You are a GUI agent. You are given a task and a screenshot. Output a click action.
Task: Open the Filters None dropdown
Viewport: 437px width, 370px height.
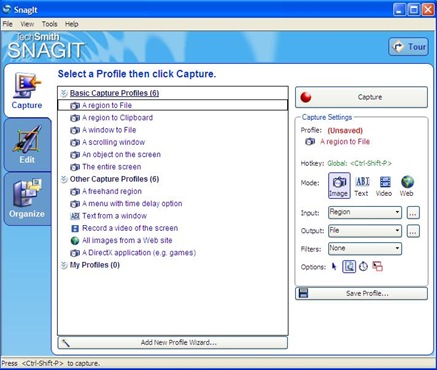click(365, 249)
